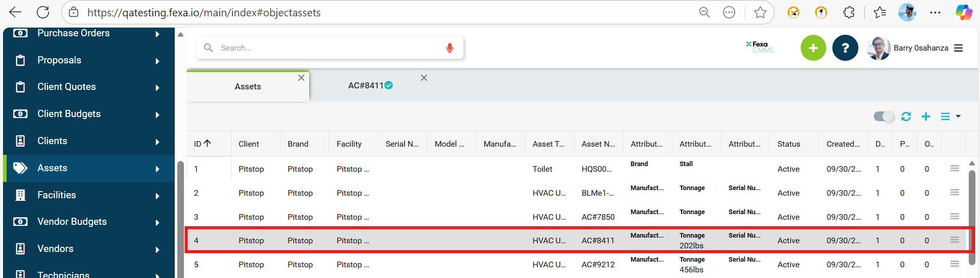This screenshot has width=980, height=278.
Task: Add new asset with teal plus icon
Action: pyautogui.click(x=925, y=117)
